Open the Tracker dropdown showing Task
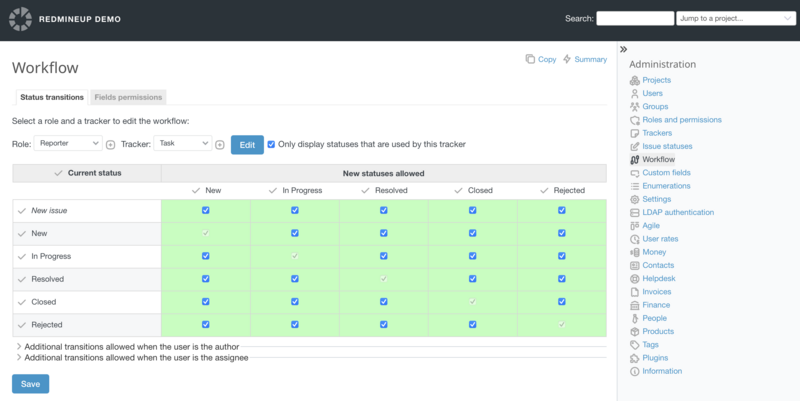The image size is (800, 401). click(181, 144)
